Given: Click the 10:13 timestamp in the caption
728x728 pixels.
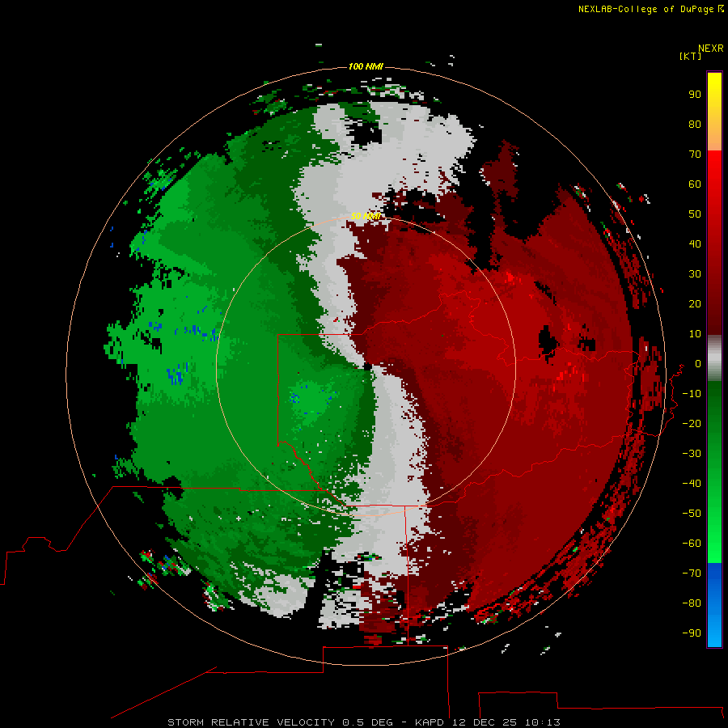Looking at the screenshot, I should 542,722.
